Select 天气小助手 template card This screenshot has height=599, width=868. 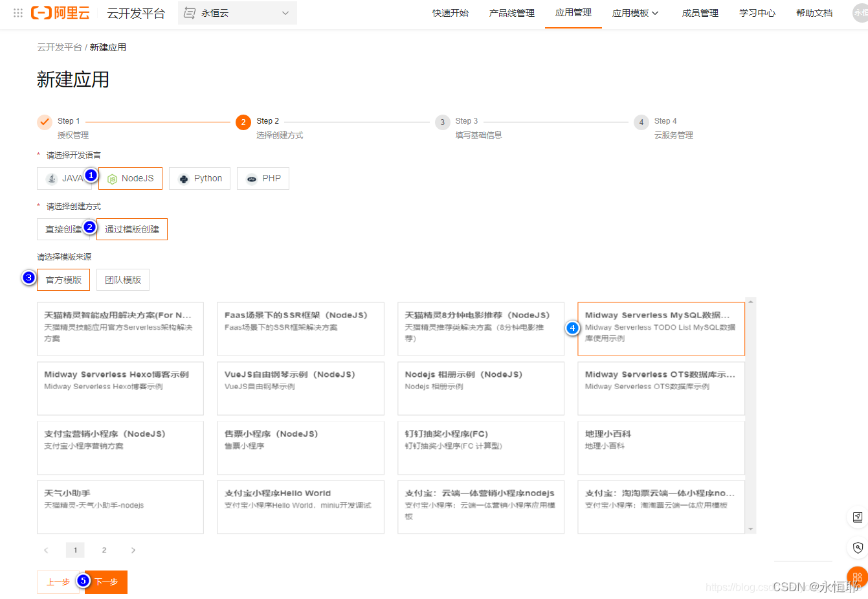coord(120,507)
